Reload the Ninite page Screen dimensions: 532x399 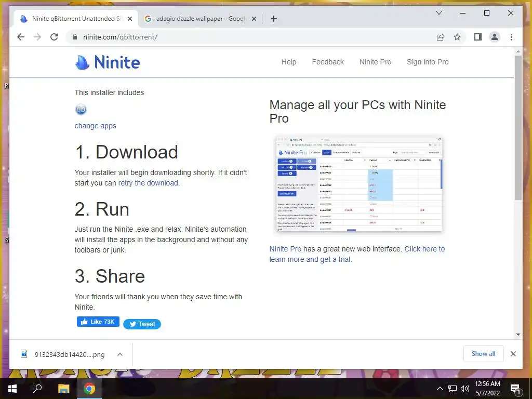pos(54,37)
